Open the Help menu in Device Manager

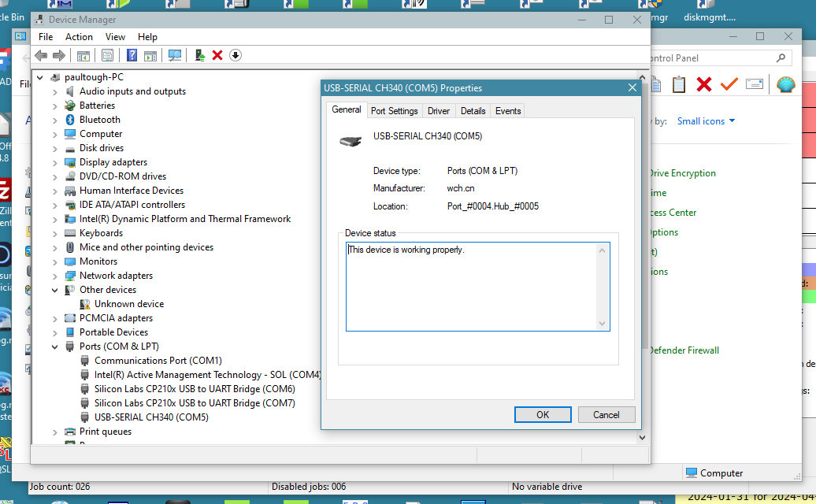click(147, 37)
